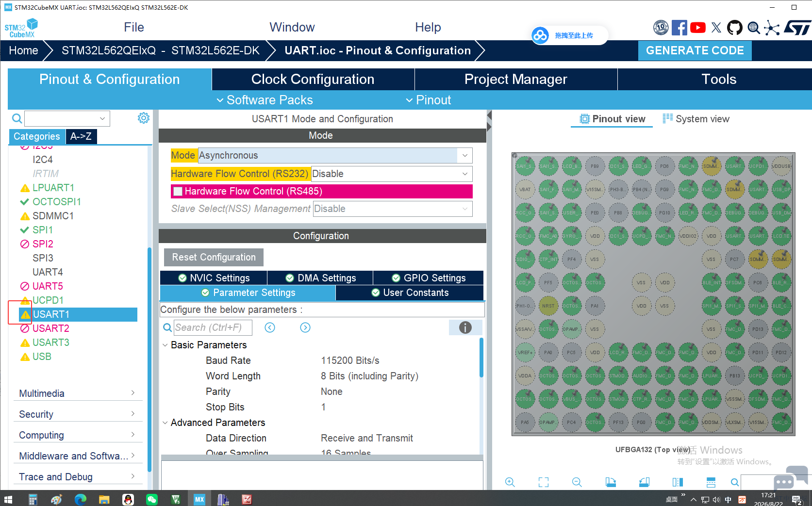812x506 pixels.
Task: Rotate the chip view clockwise
Action: (x=611, y=482)
